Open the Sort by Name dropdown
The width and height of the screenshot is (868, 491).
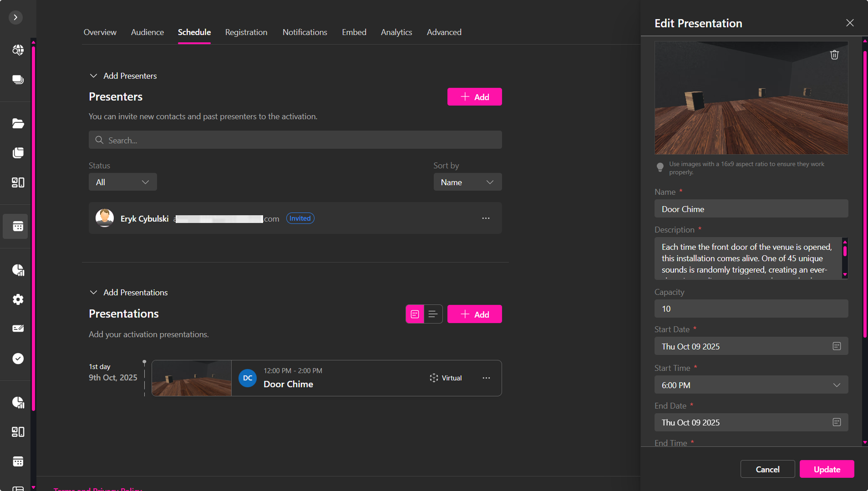(467, 182)
